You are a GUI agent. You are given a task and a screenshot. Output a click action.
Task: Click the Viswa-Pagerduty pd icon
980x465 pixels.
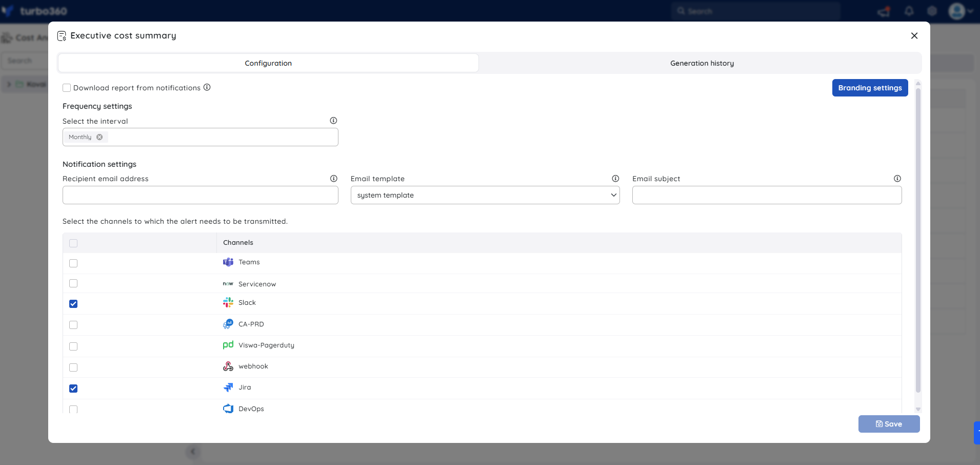[x=228, y=345]
